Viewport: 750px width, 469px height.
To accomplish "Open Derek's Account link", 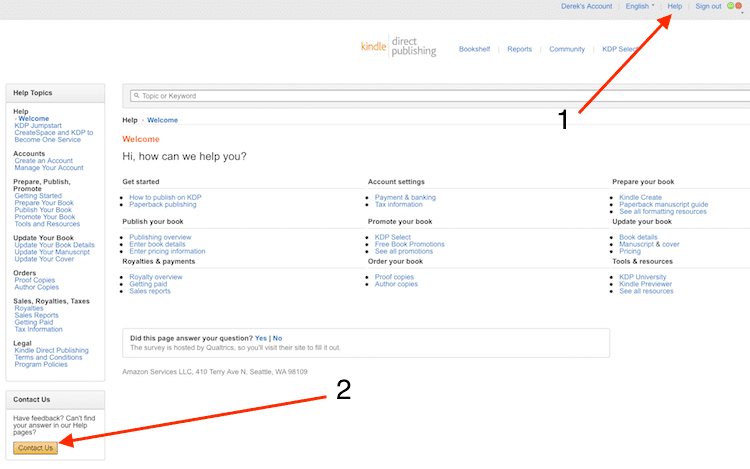I will (x=586, y=6).
